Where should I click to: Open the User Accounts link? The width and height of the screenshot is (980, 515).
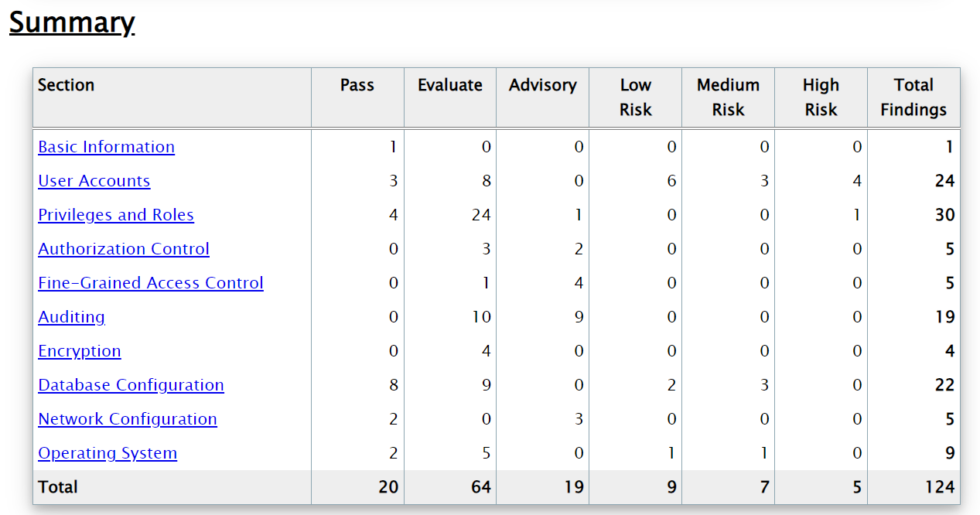(94, 181)
